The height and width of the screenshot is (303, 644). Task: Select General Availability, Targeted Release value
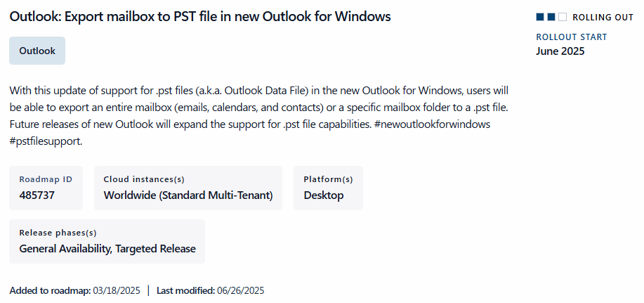pyautogui.click(x=107, y=248)
